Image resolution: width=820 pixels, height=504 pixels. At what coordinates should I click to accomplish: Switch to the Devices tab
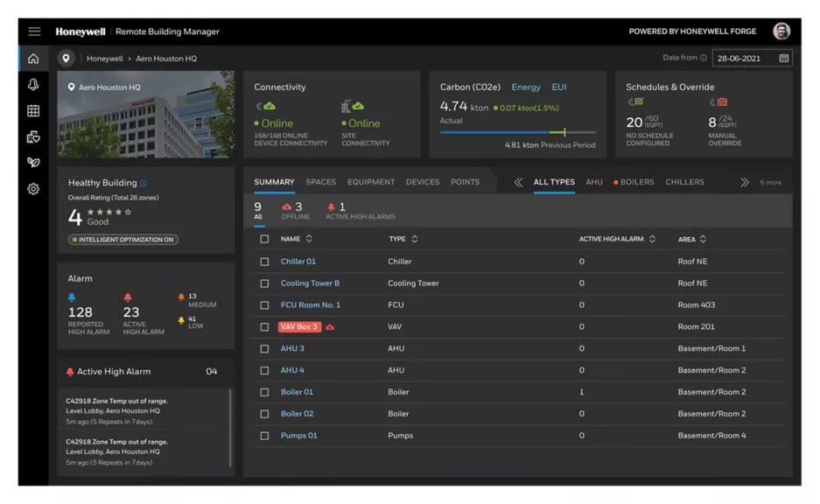(x=423, y=182)
